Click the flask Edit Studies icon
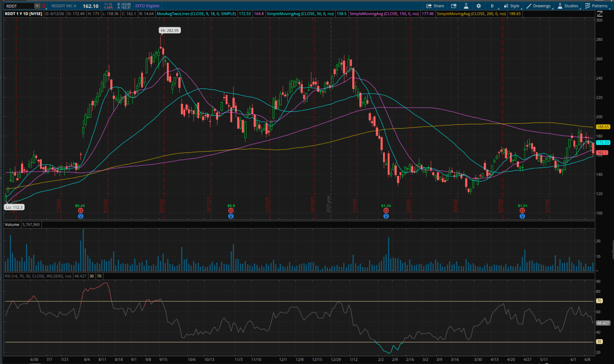 point(466,6)
